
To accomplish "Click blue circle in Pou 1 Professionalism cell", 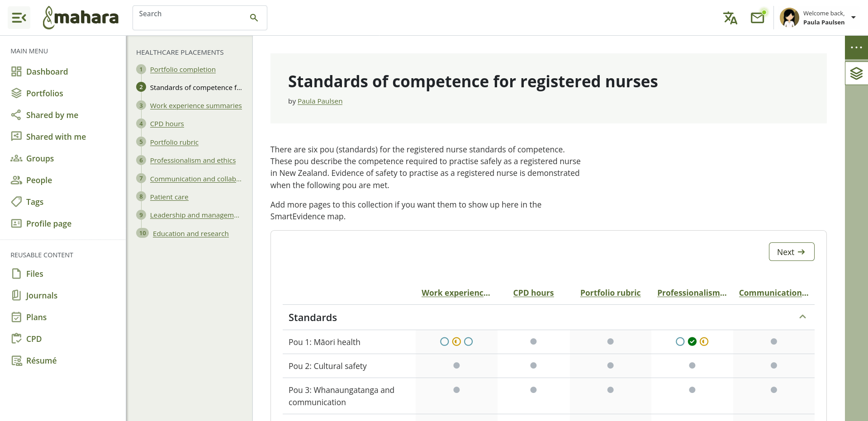I will click(x=680, y=341).
